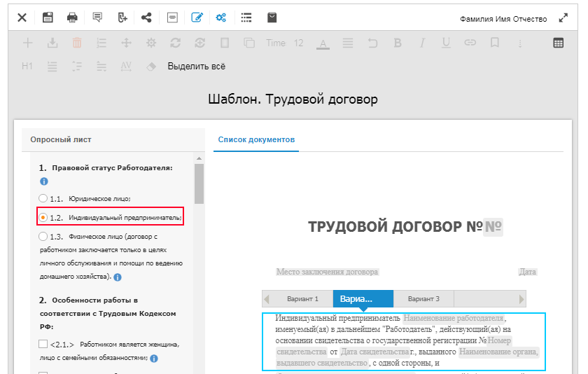Click the Наименование работодателя field
Viewport: 588px width, 374px height.
pyautogui.click(x=454, y=318)
